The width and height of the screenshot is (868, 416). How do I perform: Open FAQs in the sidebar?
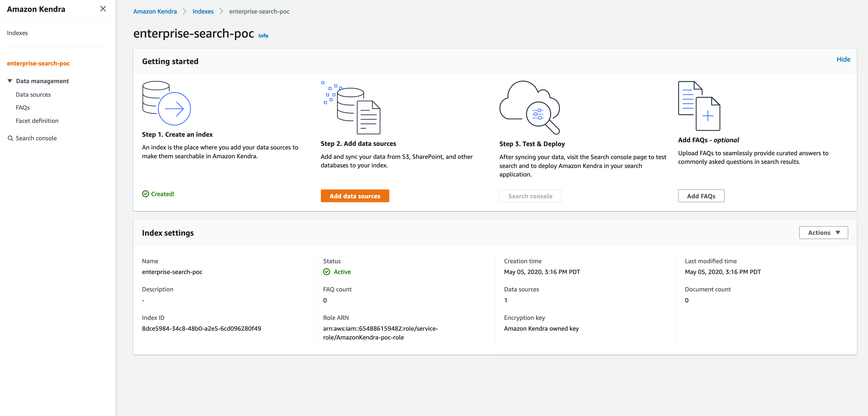pyautogui.click(x=23, y=108)
